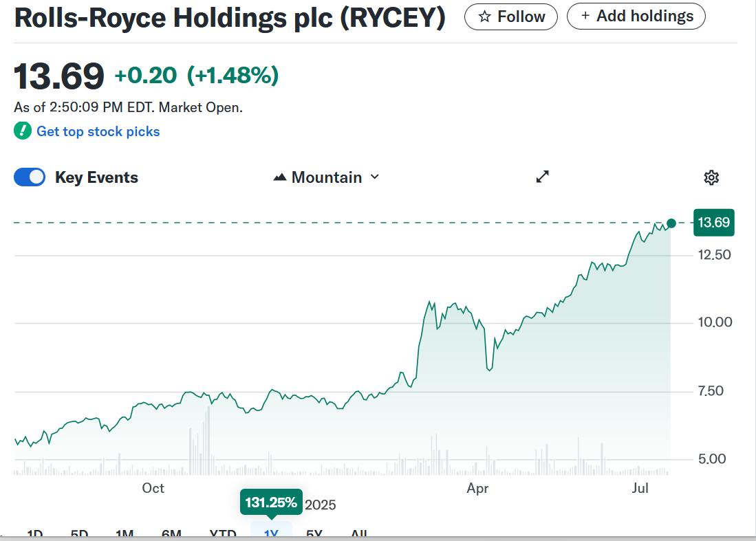
Task: Show the All time range
Action: pyautogui.click(x=358, y=534)
